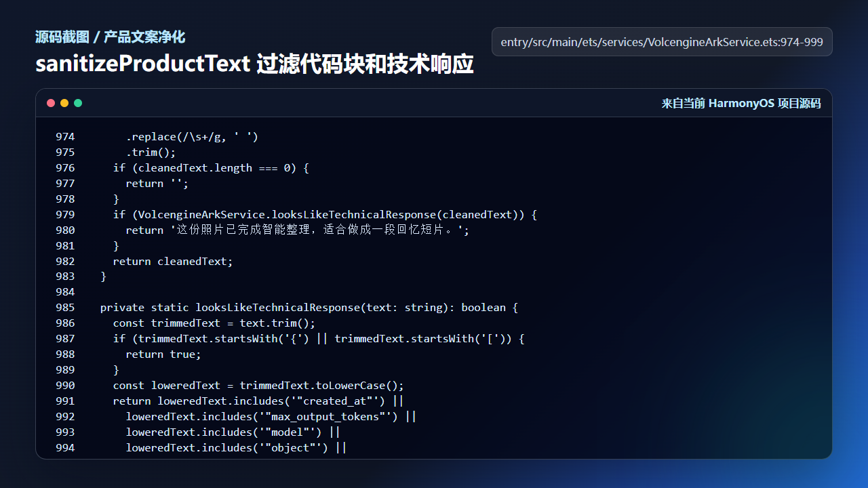Screen dimensions: 868x488
Task: Click the looksLikeTechnicalResponse(cleanedText) if statement
Action: click(325, 215)
